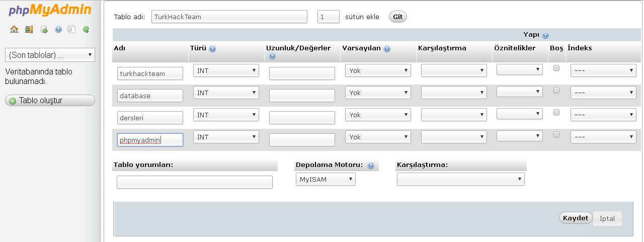Open the table Karşılaştırma dropdown at bottom
Screen dimensions: 644x242
[461, 179]
